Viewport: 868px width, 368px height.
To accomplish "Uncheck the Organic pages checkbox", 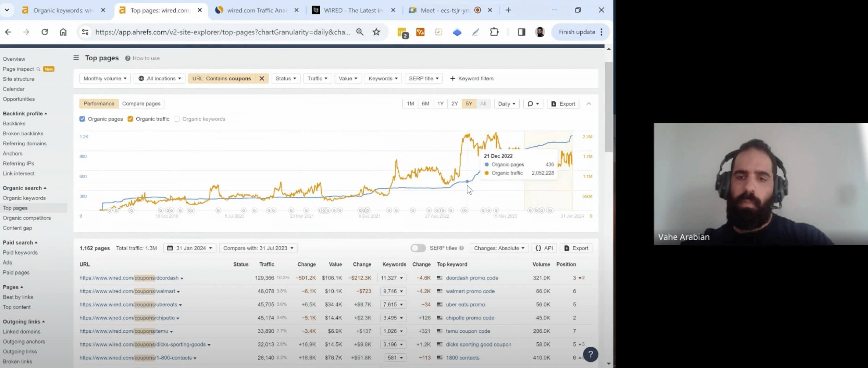I will (x=82, y=119).
